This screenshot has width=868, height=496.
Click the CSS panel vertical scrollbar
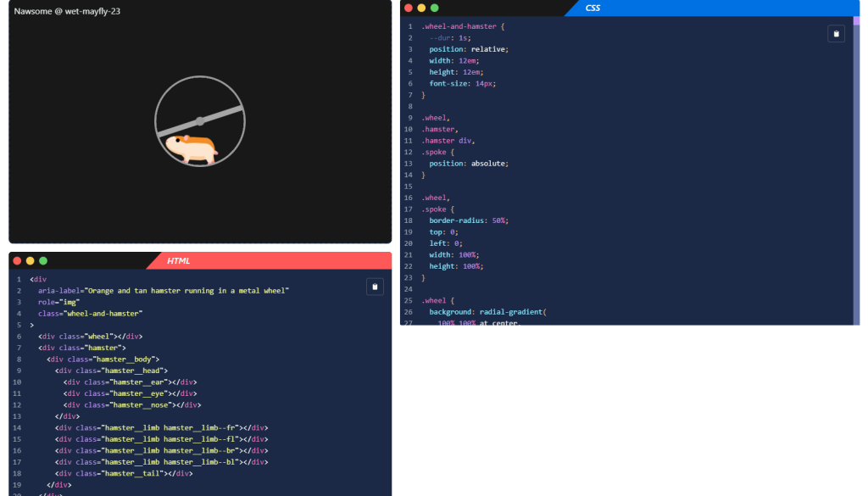click(856, 170)
